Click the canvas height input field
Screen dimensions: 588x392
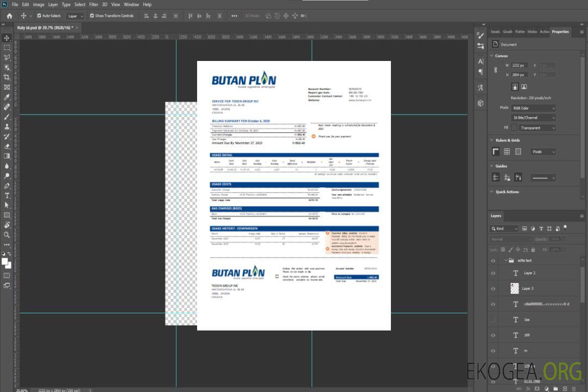tap(519, 75)
